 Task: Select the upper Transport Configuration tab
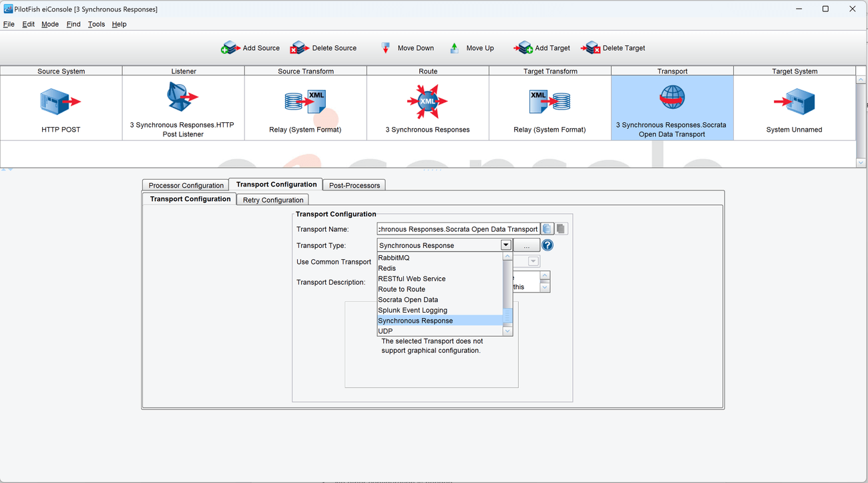point(276,184)
